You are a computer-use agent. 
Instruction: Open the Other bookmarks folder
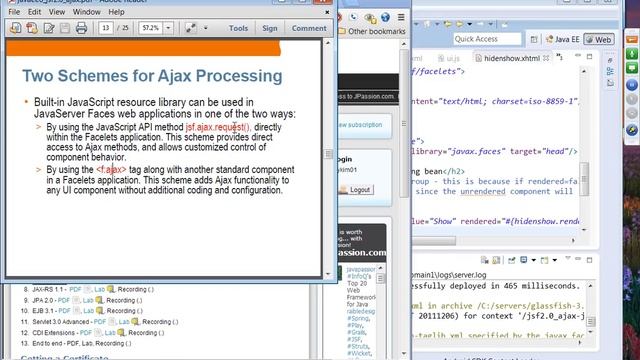(372, 31)
